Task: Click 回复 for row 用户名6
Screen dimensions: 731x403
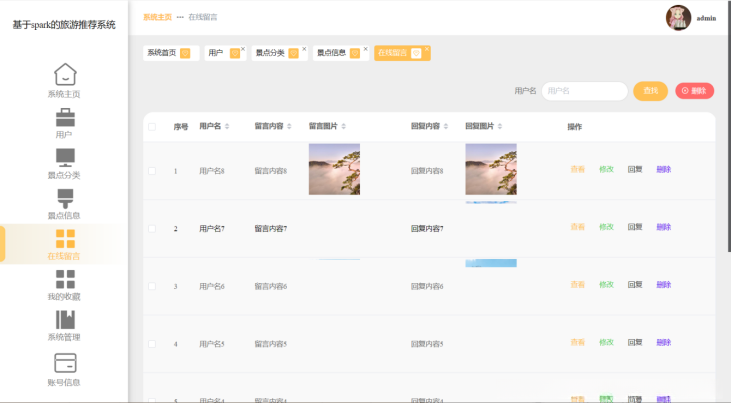Action: 635,285
